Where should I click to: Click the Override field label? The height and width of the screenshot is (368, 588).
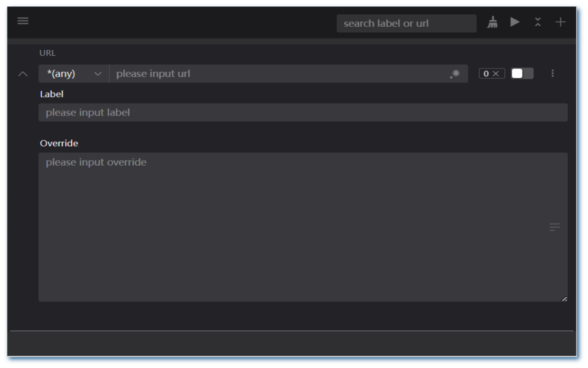tap(59, 143)
